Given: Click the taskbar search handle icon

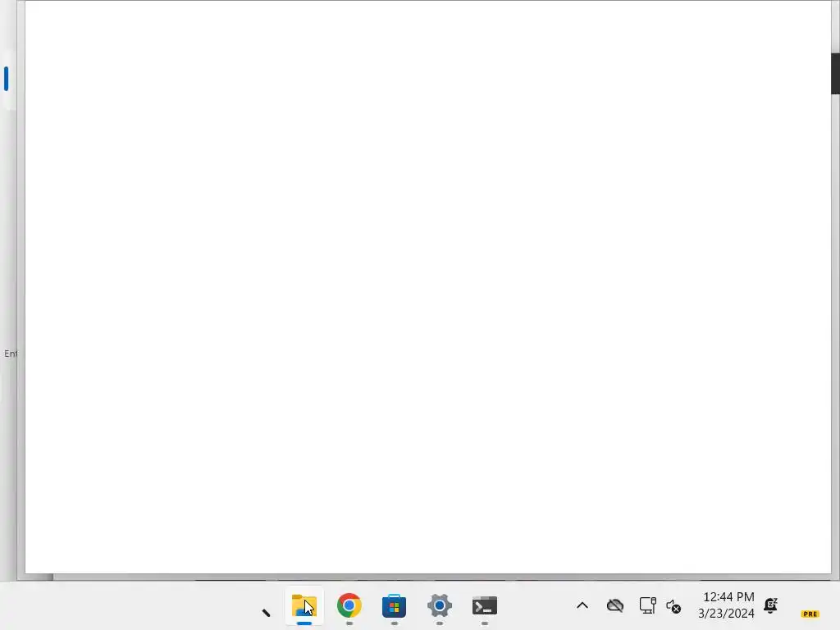Looking at the screenshot, I should click(x=266, y=612).
